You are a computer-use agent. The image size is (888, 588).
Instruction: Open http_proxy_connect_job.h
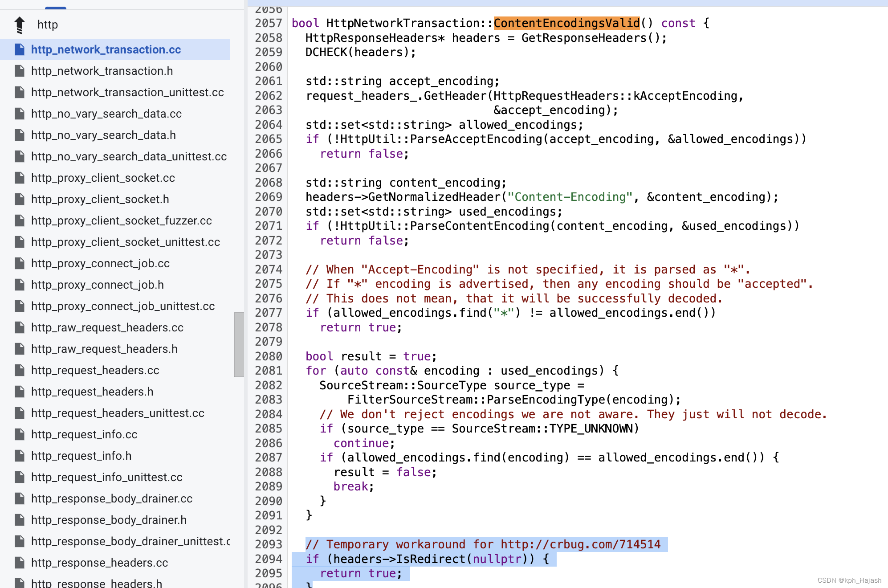click(x=98, y=285)
